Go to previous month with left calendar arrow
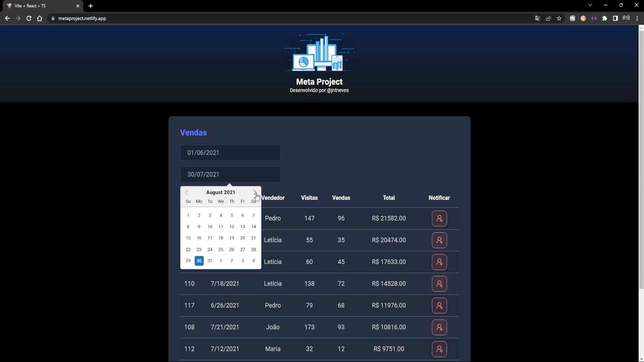This screenshot has width=644, height=362. (x=187, y=192)
